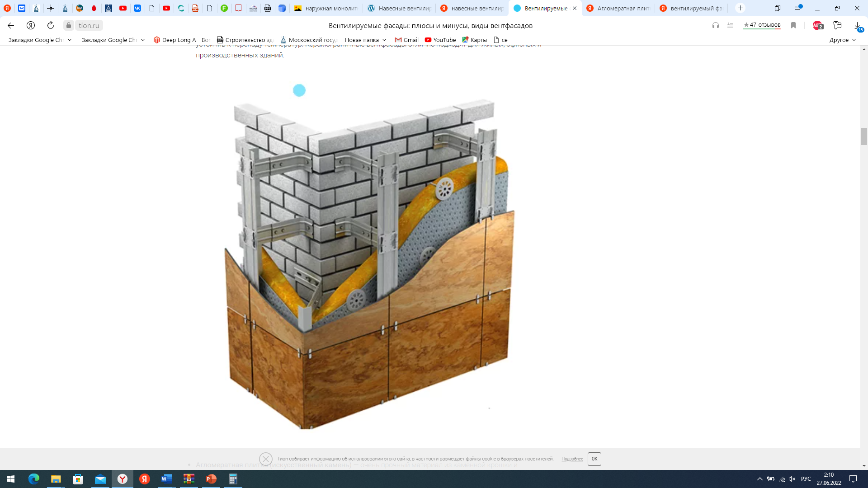The image size is (868, 488).
Task: Switch to the 'вентилируемый фа' tab
Action: 692,8
